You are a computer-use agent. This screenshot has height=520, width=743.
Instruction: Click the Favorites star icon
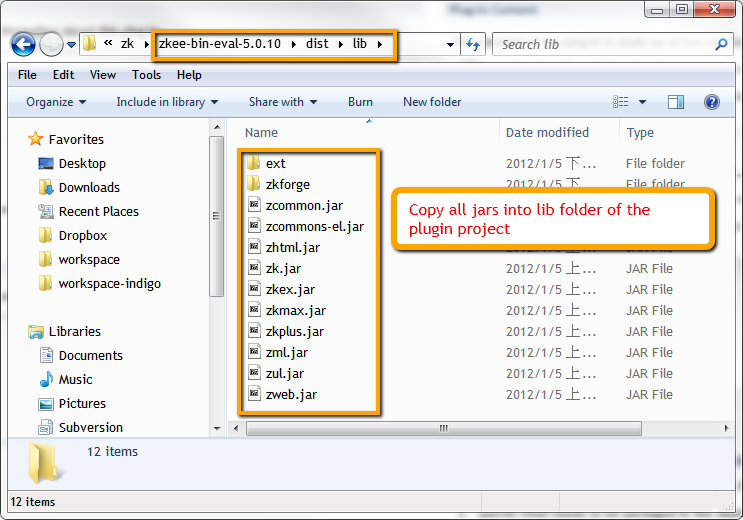[x=36, y=139]
